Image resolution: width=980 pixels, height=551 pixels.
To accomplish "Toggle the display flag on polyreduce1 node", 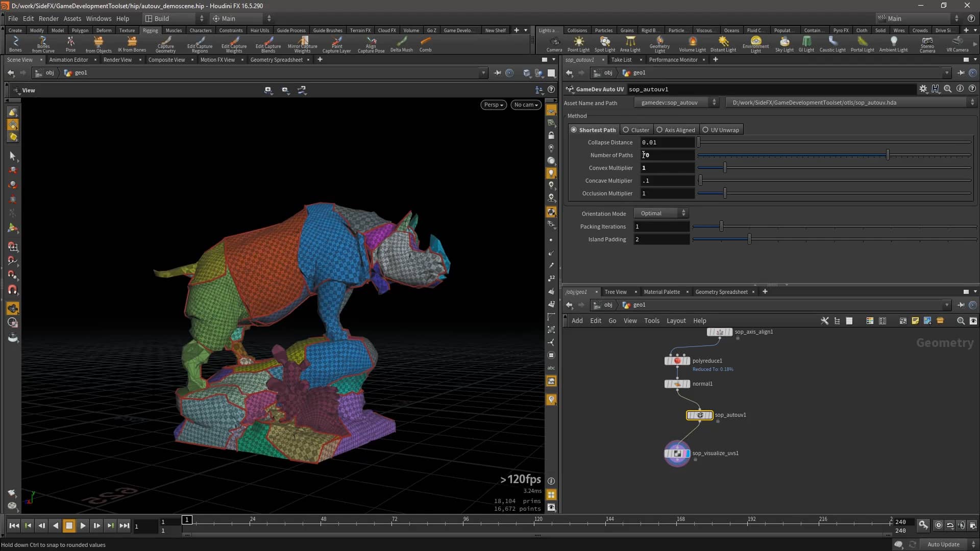I will 688,361.
